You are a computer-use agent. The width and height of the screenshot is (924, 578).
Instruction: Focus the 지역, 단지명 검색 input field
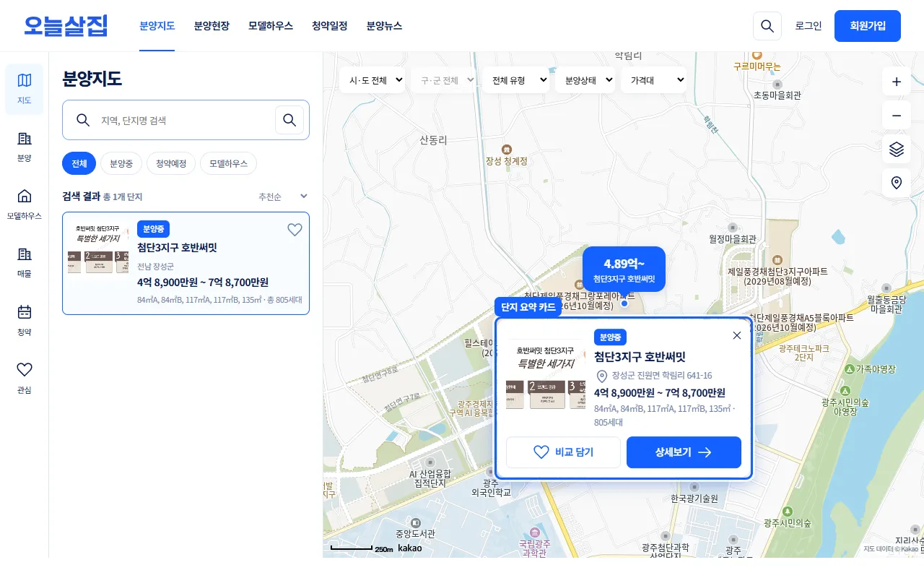pyautogui.click(x=184, y=120)
